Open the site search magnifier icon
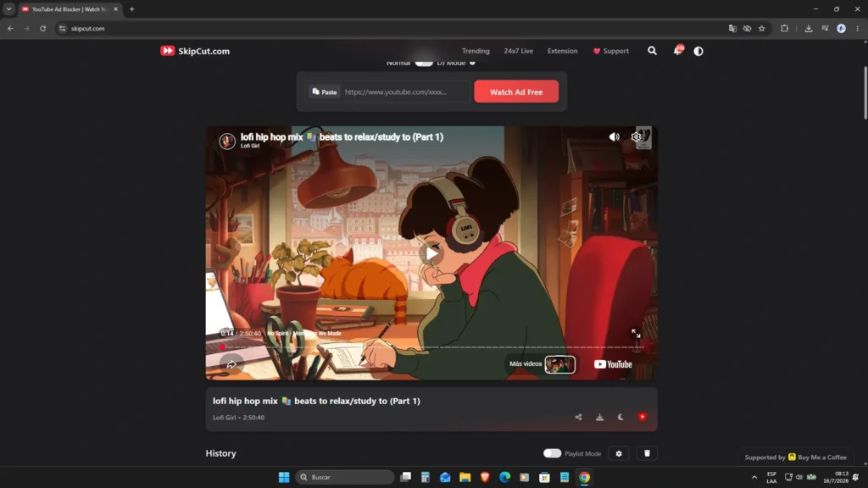868x488 pixels. (652, 51)
